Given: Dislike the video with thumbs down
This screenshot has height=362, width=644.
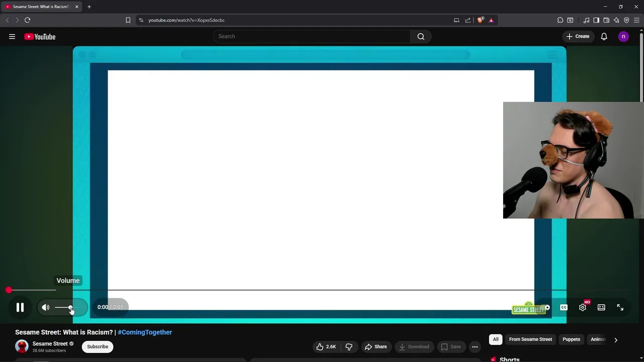Looking at the screenshot, I should click(349, 346).
